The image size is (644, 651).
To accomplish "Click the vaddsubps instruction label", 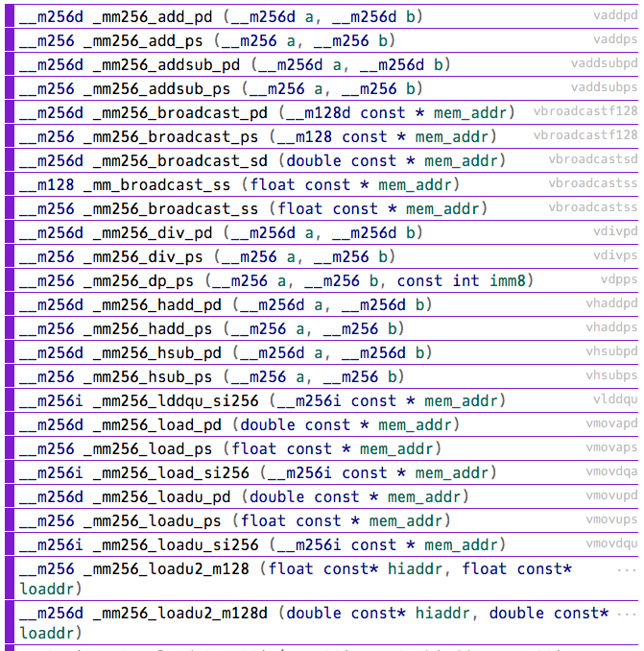I will [604, 87].
